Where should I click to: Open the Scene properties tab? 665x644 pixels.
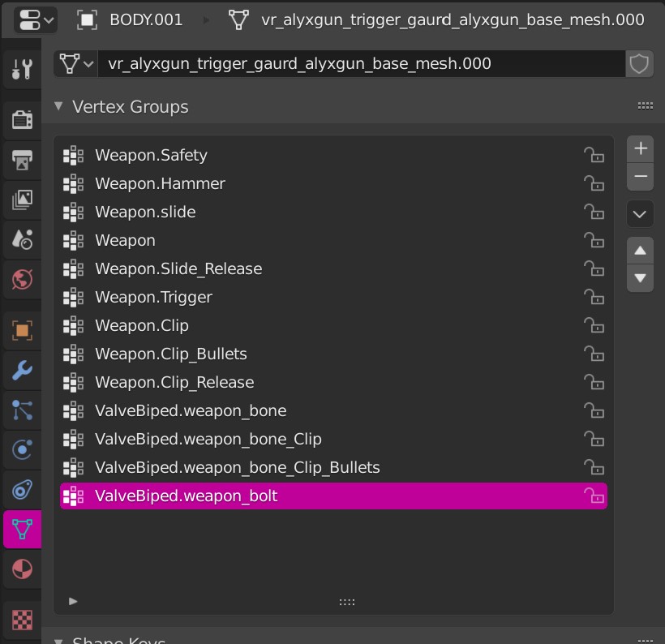click(x=22, y=239)
